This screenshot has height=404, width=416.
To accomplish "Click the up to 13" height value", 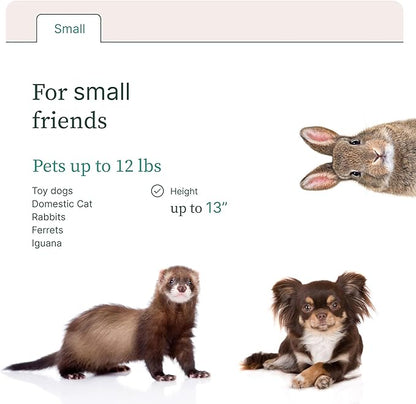I will click(199, 208).
